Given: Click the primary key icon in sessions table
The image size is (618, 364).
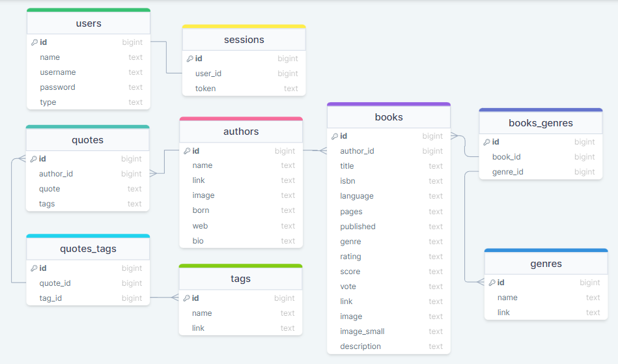Looking at the screenshot, I should [x=190, y=59].
